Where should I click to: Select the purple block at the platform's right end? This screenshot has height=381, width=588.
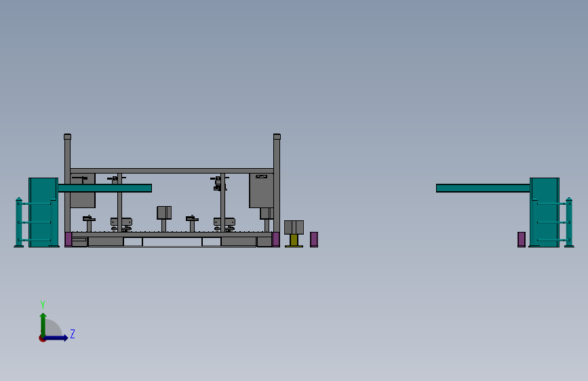point(275,239)
